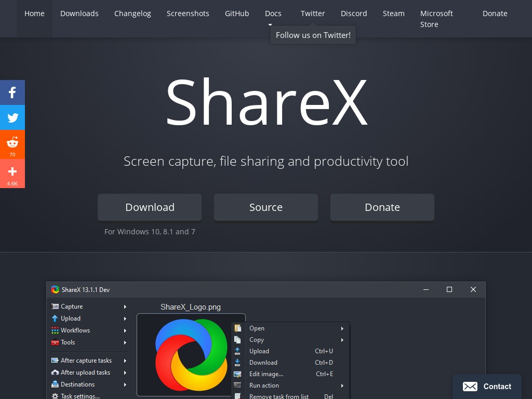Click the blue Upload arrow icon in left menu
Screen dimensions: 532x399
[55, 318]
